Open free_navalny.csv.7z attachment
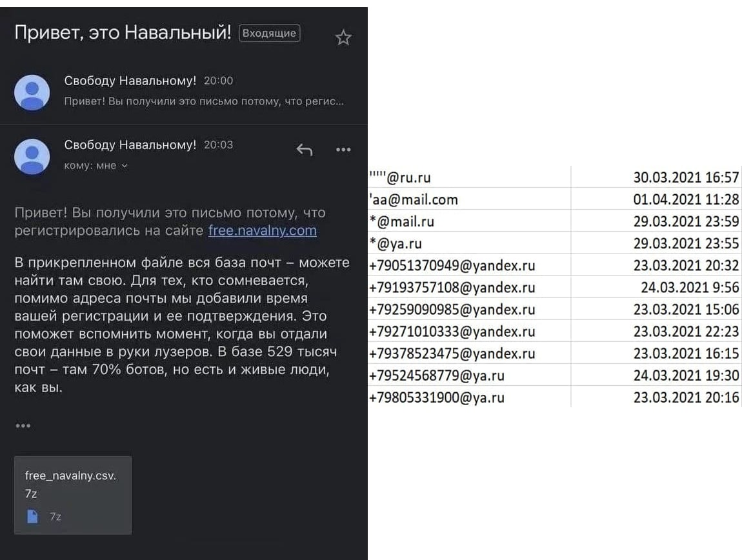Viewport: 742px width, 560px height. point(73,495)
